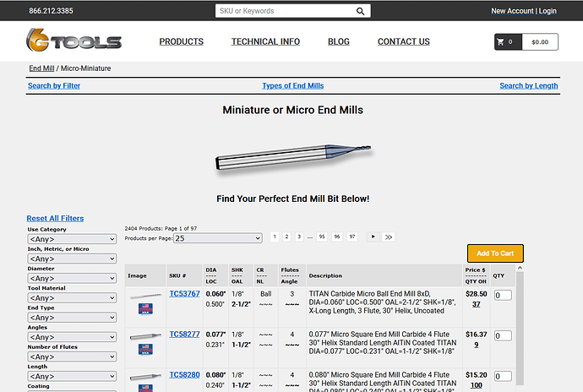Go to next page arrow
Image resolution: width=583 pixels, height=392 pixels.
373,237
